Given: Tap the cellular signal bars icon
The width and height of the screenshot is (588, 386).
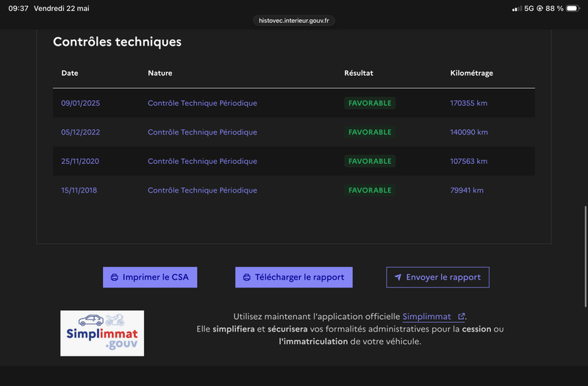Looking at the screenshot, I should point(517,8).
